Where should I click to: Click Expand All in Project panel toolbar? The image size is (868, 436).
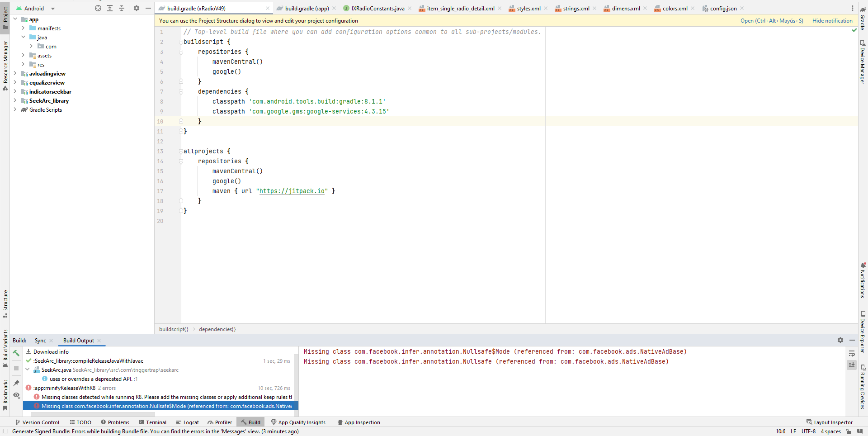pyautogui.click(x=110, y=8)
